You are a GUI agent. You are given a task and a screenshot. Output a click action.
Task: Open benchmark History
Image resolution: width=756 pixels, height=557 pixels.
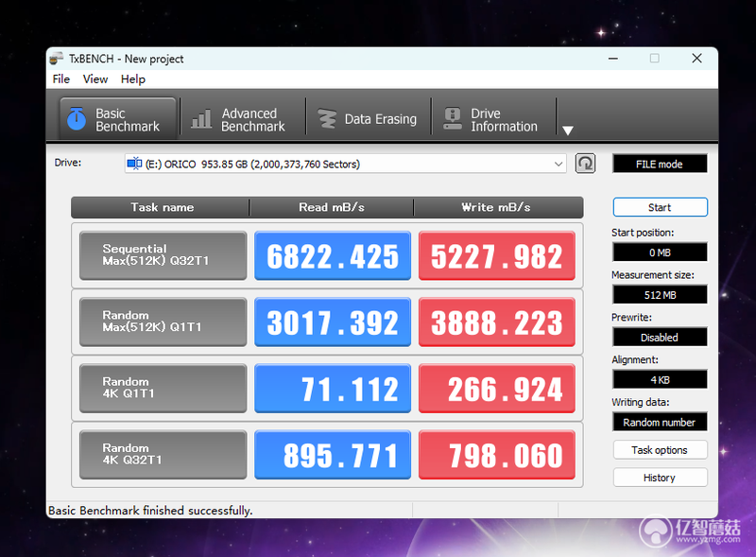(660, 478)
